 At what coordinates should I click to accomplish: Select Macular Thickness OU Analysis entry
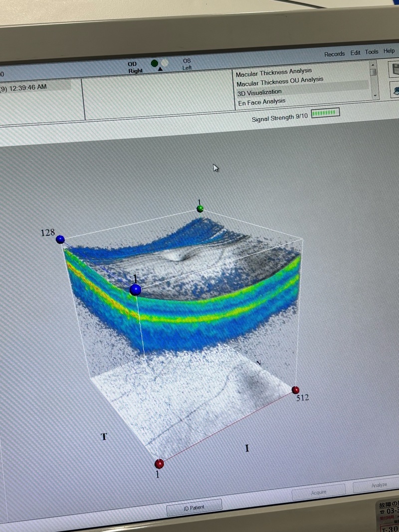(x=280, y=82)
